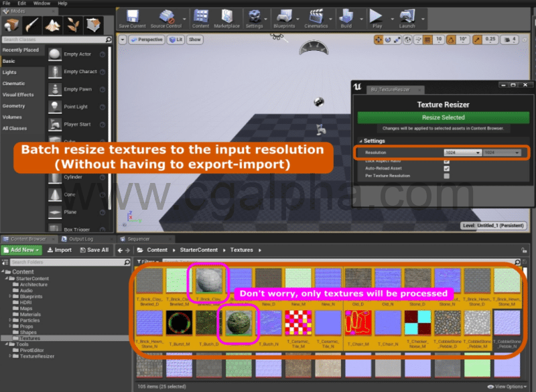The width and height of the screenshot is (536, 392).
Task: Click the Blueprints toolbar icon
Action: pyautogui.click(x=285, y=17)
